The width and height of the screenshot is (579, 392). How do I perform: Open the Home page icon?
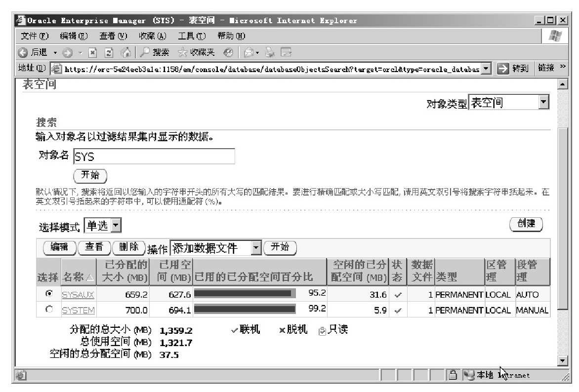pyautogui.click(x=126, y=53)
